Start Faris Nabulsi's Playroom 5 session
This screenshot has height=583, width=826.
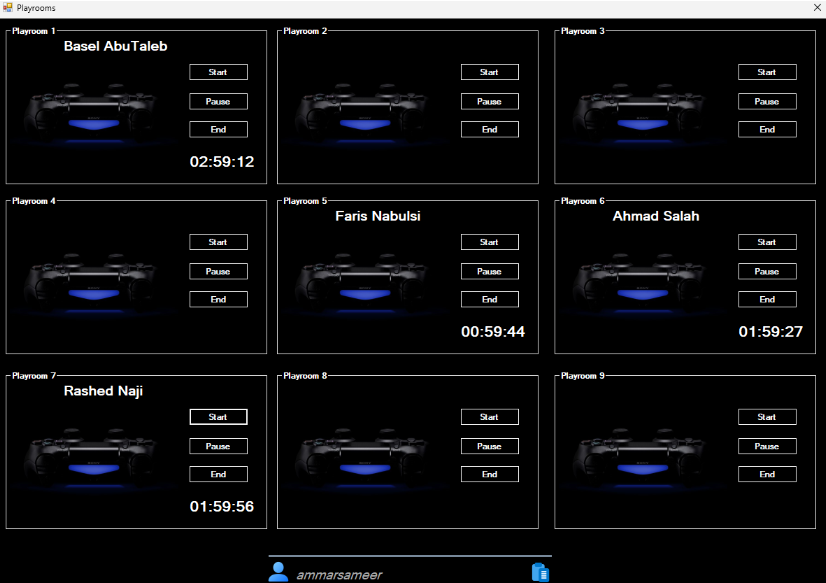(489, 242)
